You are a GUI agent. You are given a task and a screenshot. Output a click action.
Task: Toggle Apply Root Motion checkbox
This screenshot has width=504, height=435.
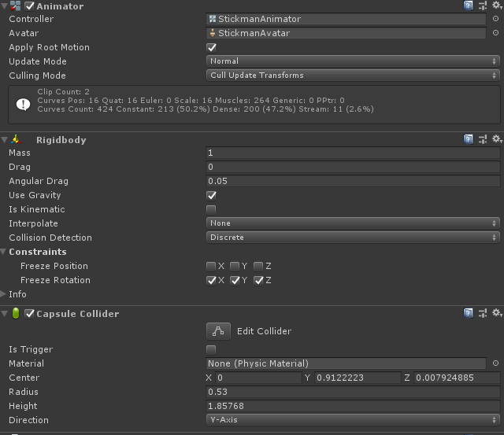(x=211, y=47)
